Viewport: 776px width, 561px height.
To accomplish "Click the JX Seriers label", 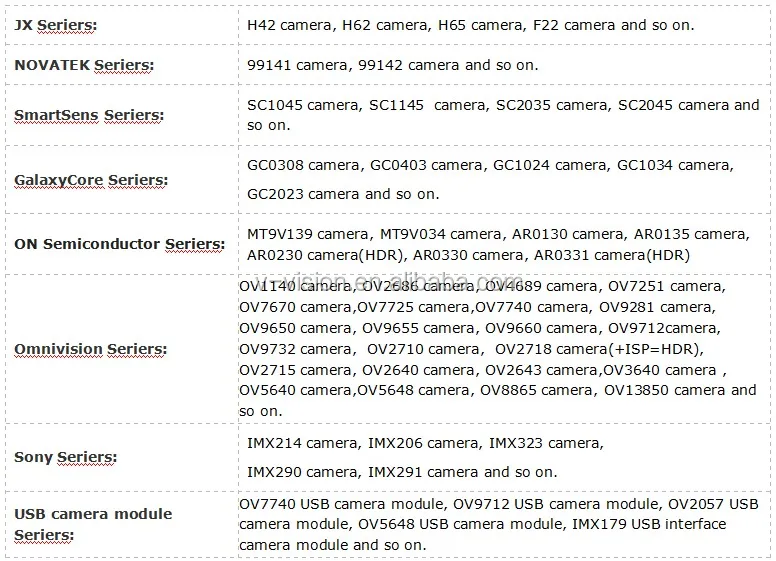I will tap(55, 25).
